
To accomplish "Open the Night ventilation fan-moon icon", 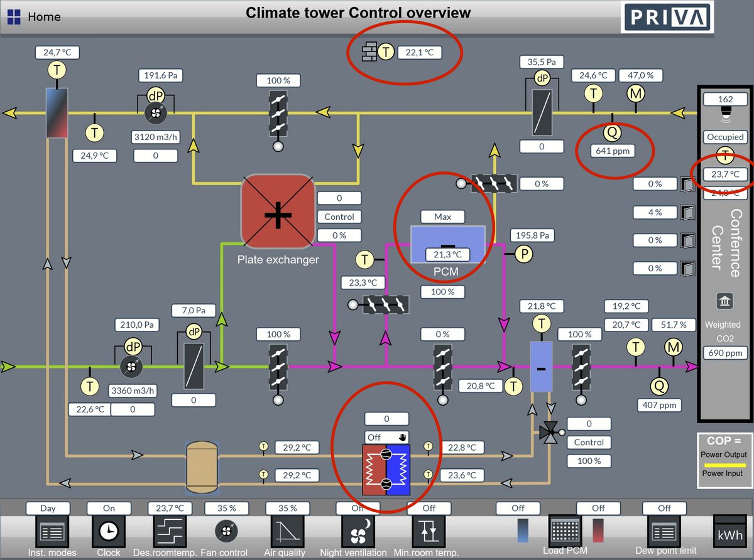I will (x=358, y=532).
